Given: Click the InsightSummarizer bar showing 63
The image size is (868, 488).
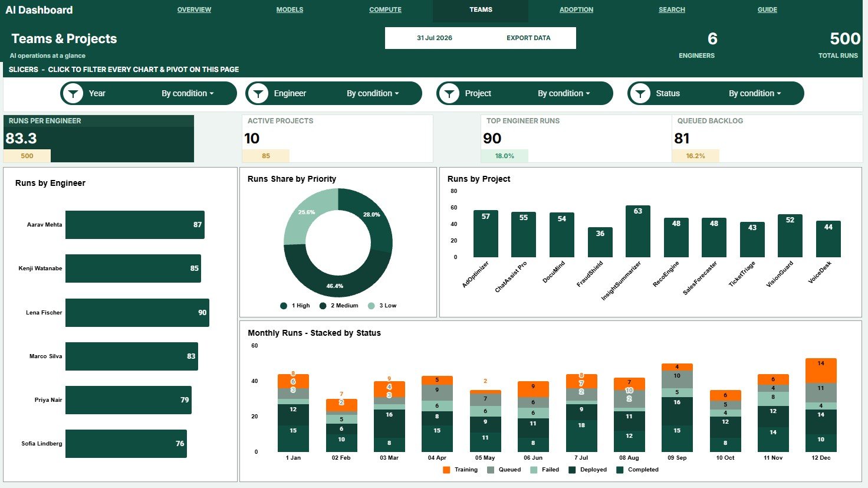Looking at the screenshot, I should tap(637, 231).
